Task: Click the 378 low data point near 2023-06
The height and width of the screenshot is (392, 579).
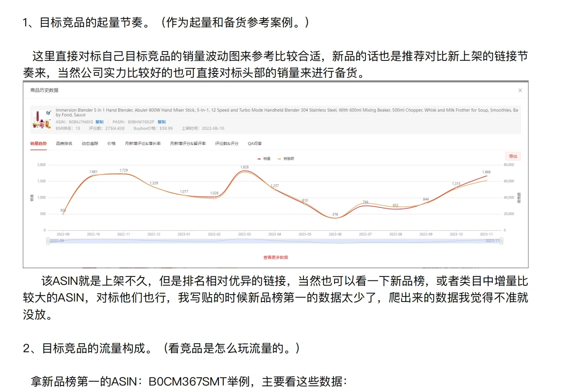Action: point(335,218)
